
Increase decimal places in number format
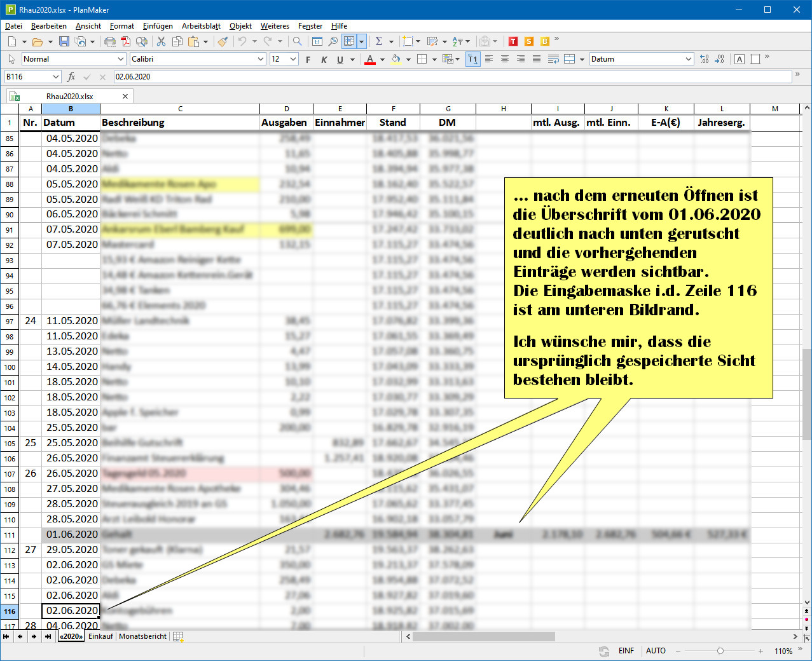704,59
